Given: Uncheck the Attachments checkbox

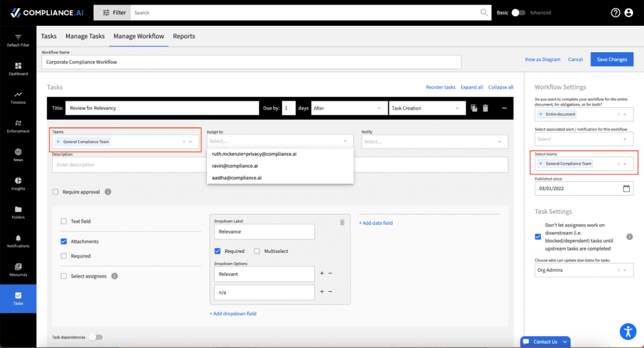Looking at the screenshot, I should 64,241.
